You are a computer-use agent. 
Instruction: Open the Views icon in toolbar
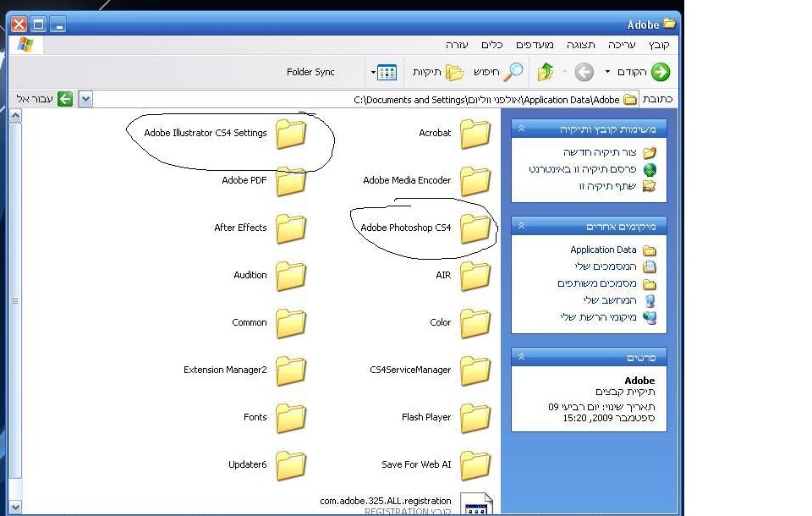coord(387,73)
